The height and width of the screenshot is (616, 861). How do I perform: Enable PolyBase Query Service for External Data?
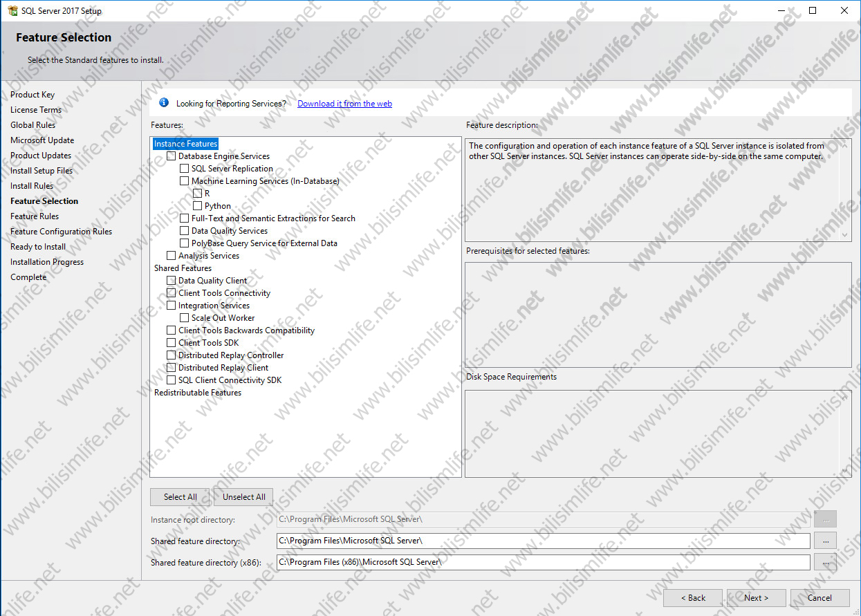(x=185, y=243)
